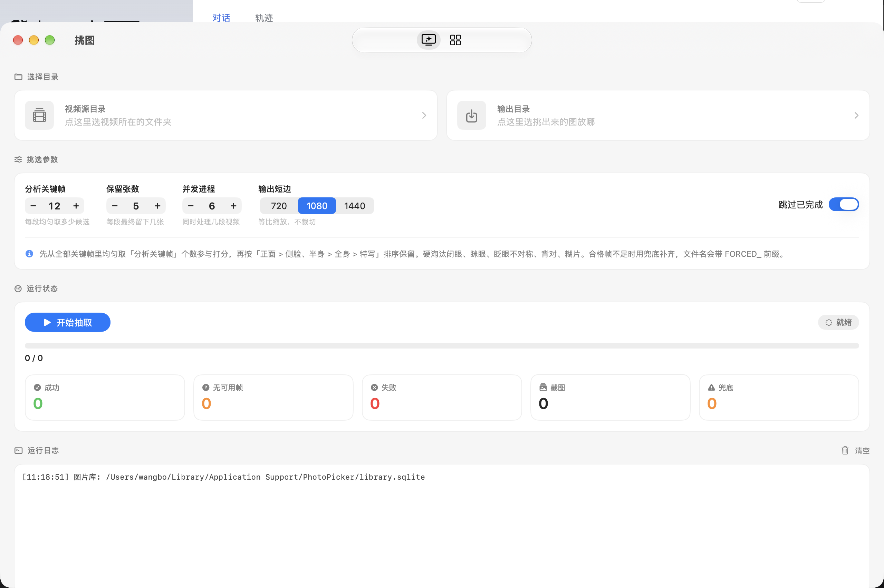Click the 截图 image icon
Image resolution: width=884 pixels, height=588 pixels.
[x=543, y=388]
